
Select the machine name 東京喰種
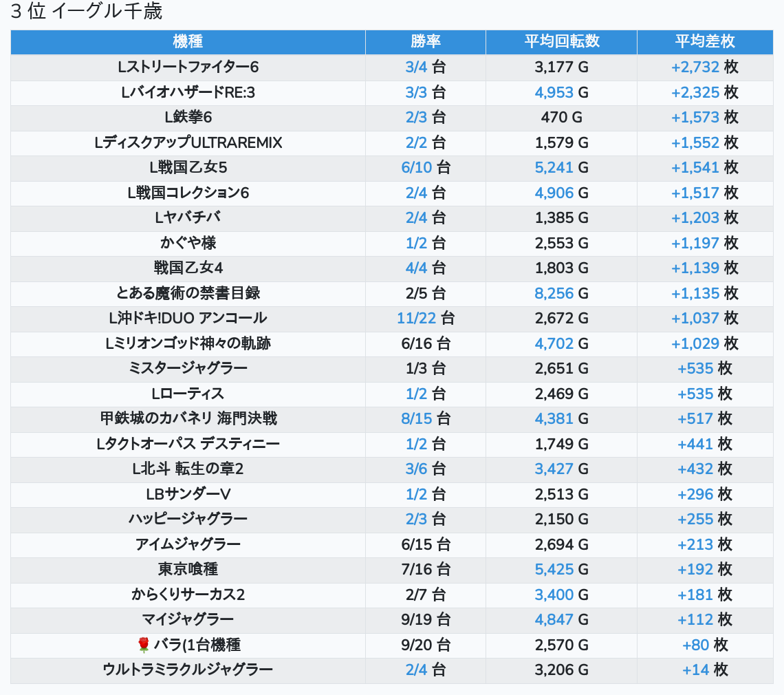click(x=188, y=570)
